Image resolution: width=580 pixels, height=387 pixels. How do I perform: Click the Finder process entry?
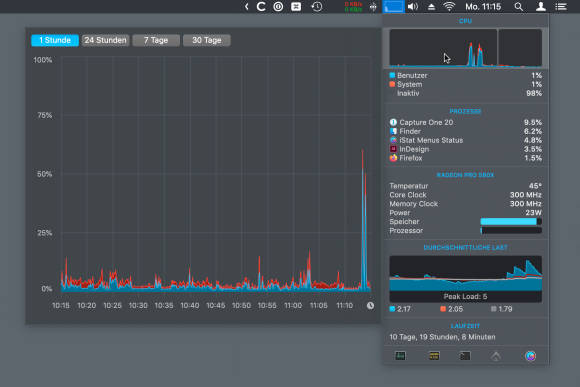click(x=465, y=131)
